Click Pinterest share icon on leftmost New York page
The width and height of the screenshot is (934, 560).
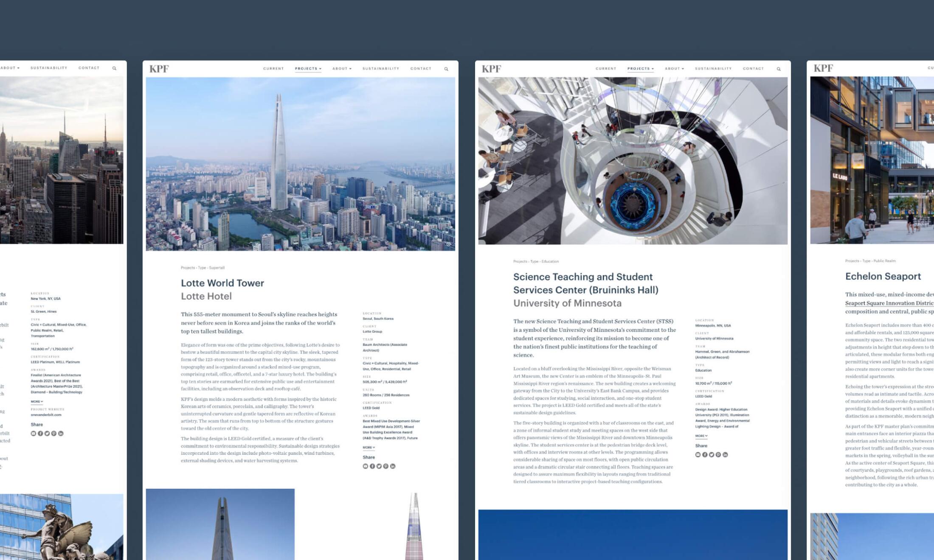point(54,434)
